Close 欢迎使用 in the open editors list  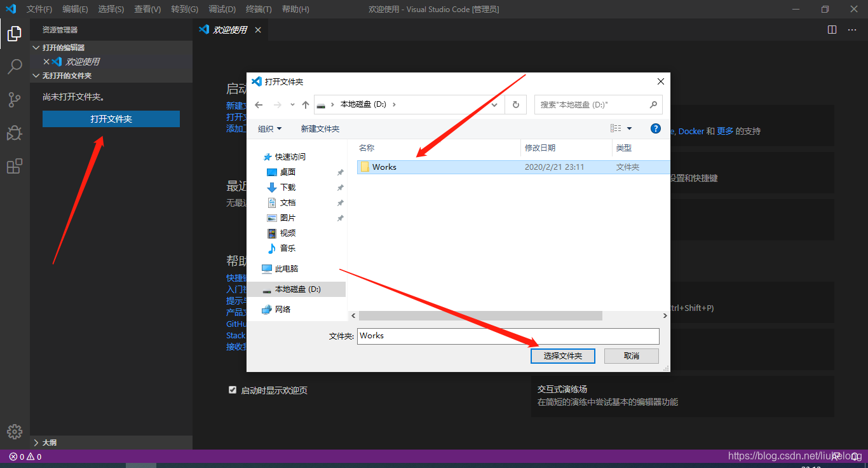coord(46,62)
